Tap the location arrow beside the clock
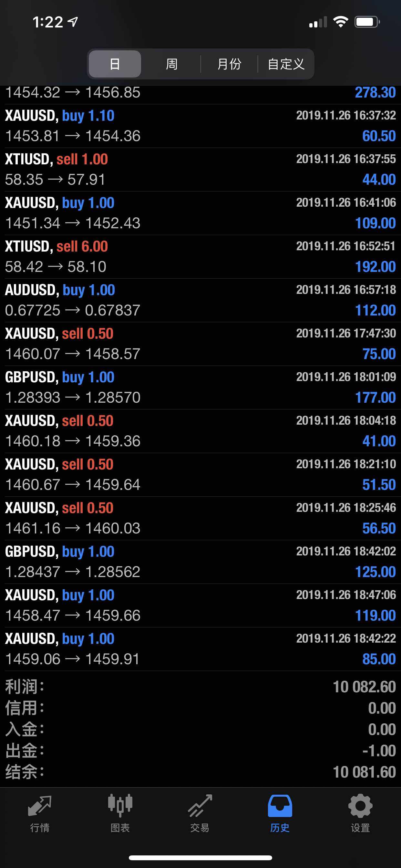Viewport: 401px width, 868px height. [x=73, y=22]
